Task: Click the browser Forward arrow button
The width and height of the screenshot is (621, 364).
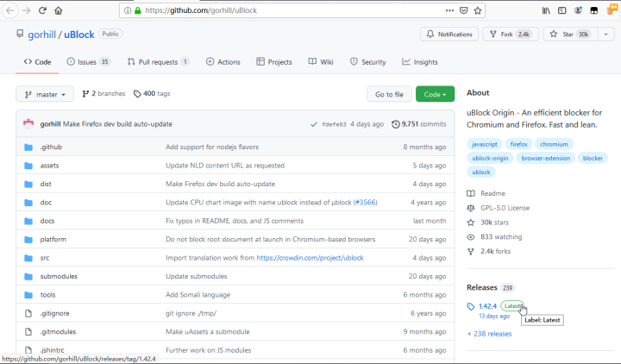Action: point(27,10)
